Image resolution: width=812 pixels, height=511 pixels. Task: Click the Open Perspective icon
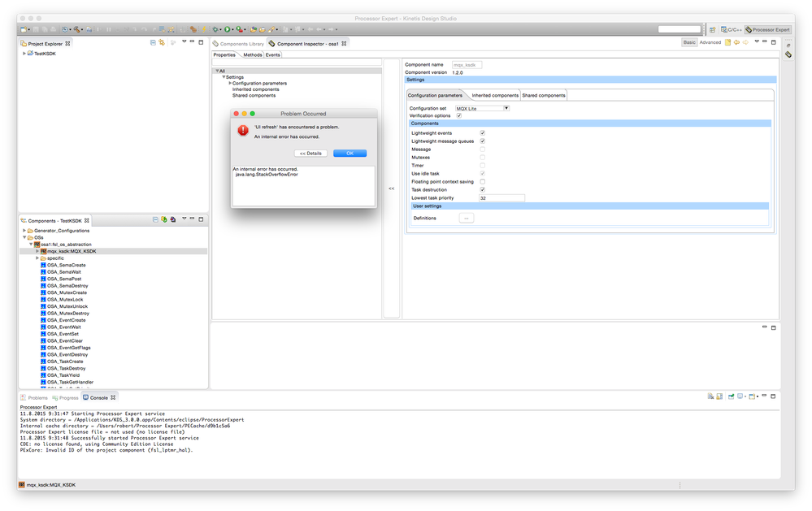713,29
